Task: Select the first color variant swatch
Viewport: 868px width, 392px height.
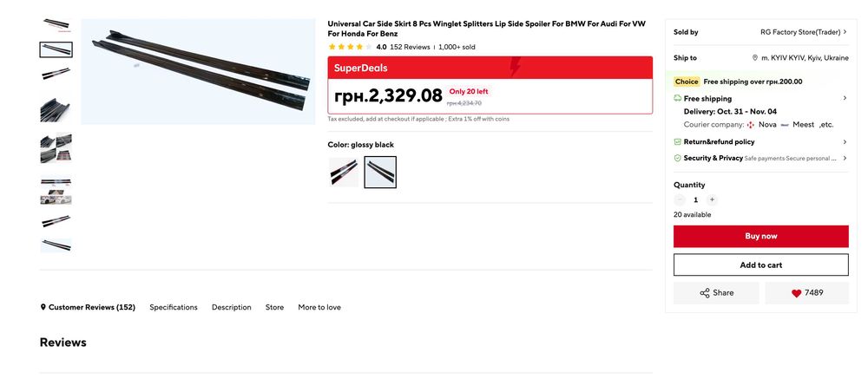Action: click(344, 172)
